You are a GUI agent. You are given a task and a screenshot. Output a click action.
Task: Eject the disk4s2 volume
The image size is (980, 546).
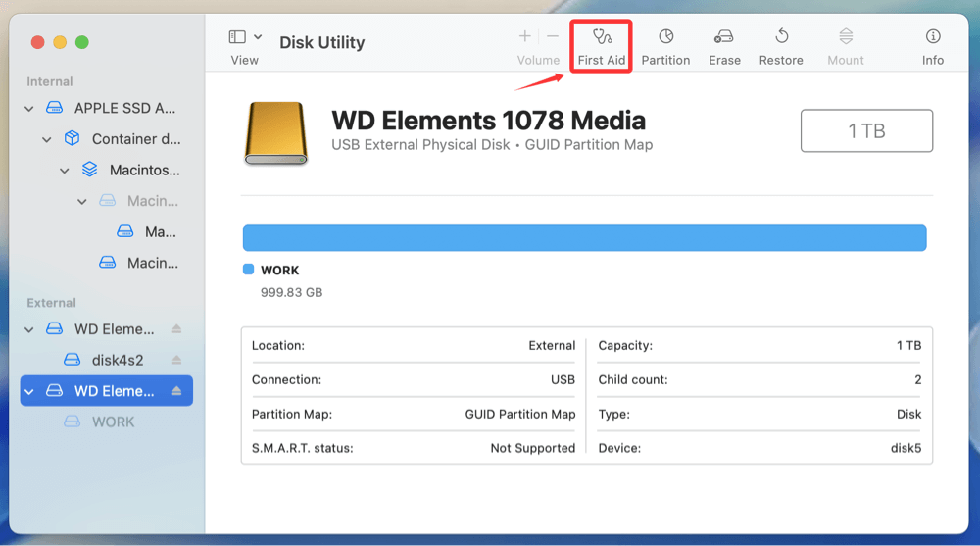176,361
